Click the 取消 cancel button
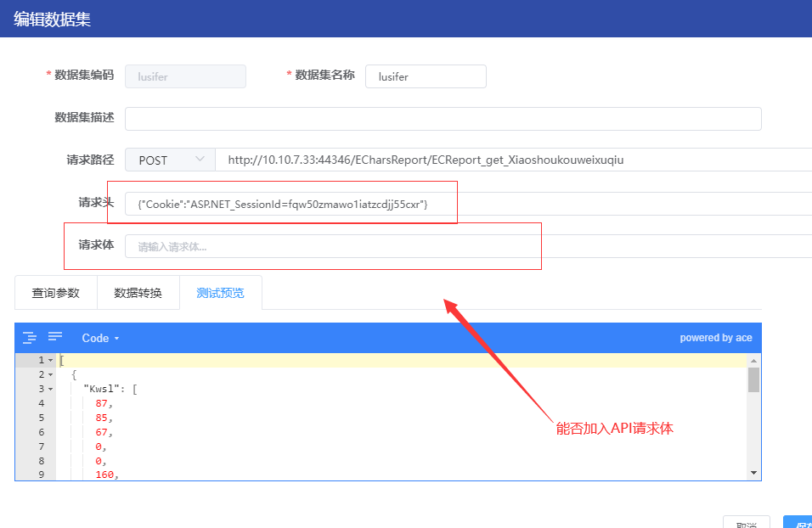Image resolution: width=812 pixels, height=528 pixels. point(747,522)
